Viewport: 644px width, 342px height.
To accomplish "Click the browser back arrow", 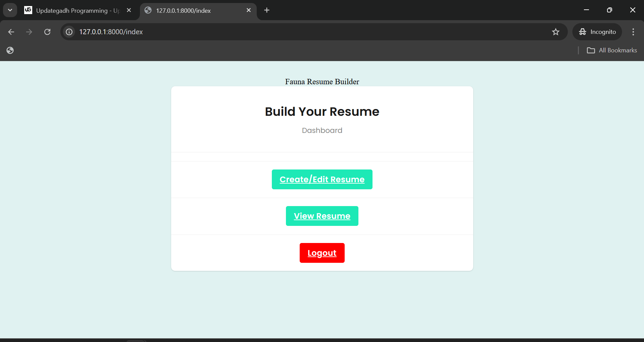I will coord(11,32).
